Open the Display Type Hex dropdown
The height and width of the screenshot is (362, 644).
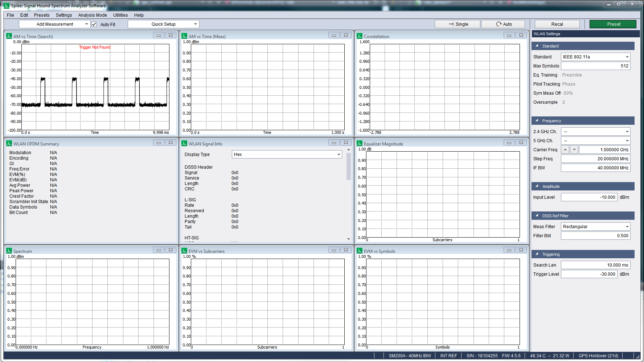[287, 154]
